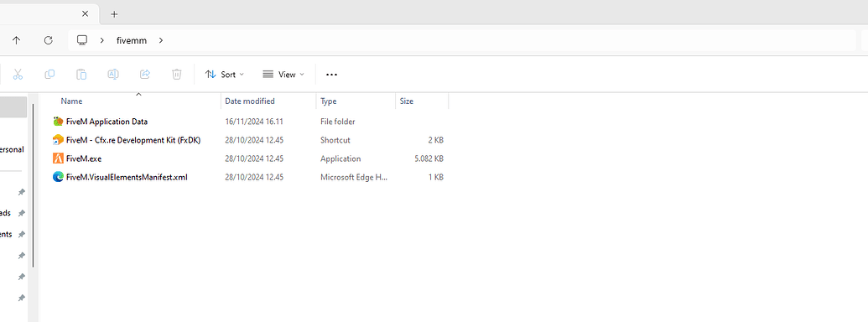This screenshot has width=868, height=322.
Task: Select FiveM Application Data folder icon
Action: coord(58,121)
